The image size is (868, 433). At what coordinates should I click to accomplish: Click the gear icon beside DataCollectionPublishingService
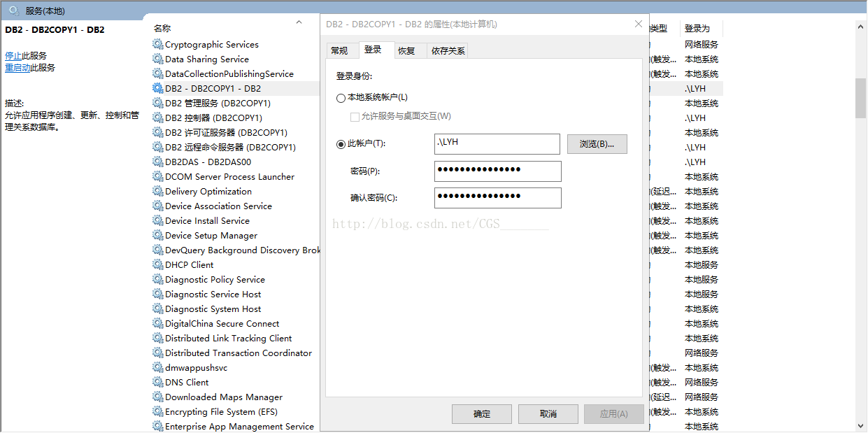pyautogui.click(x=158, y=73)
